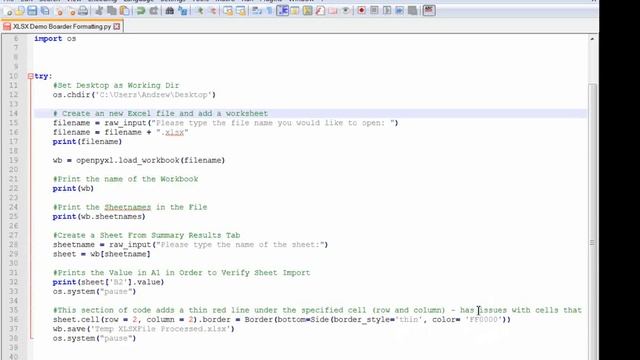Open the Document Map icon

[x=307, y=11]
